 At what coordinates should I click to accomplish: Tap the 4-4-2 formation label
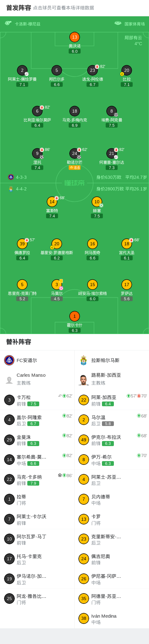[21, 189]
